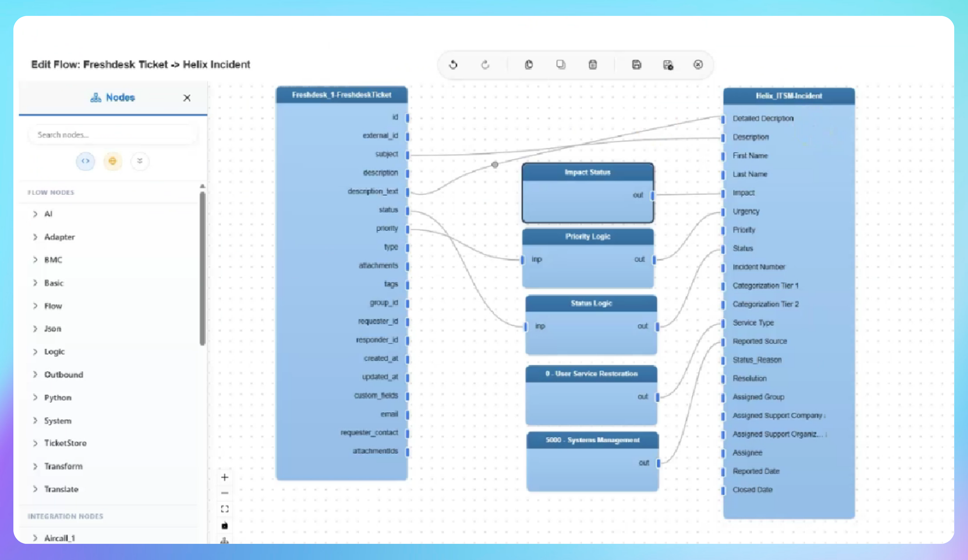This screenshot has width=968, height=560.
Task: Click the node list vertical scrollbar
Action: [202, 269]
